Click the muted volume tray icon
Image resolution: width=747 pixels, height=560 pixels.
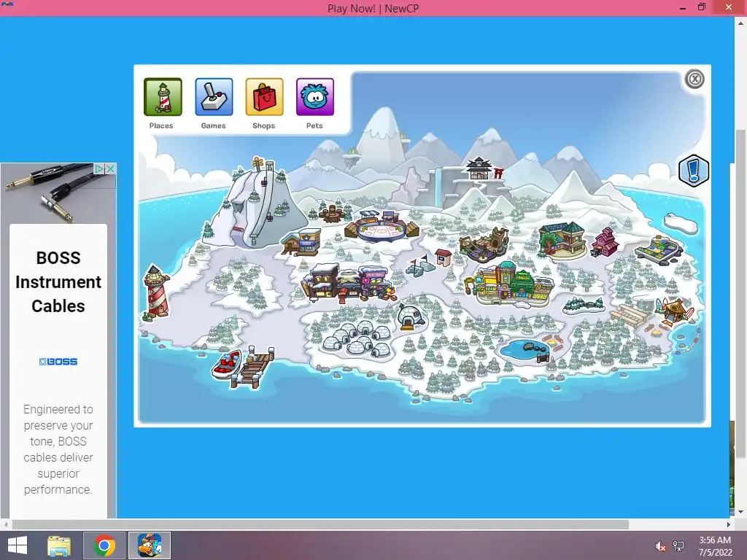point(660,546)
